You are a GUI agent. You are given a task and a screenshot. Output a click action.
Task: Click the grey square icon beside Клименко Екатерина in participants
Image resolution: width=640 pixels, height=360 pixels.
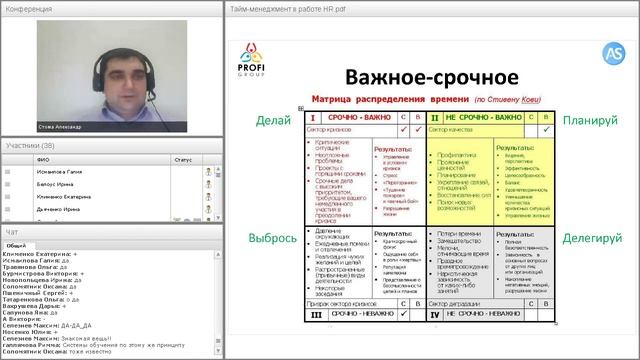click(x=7, y=197)
